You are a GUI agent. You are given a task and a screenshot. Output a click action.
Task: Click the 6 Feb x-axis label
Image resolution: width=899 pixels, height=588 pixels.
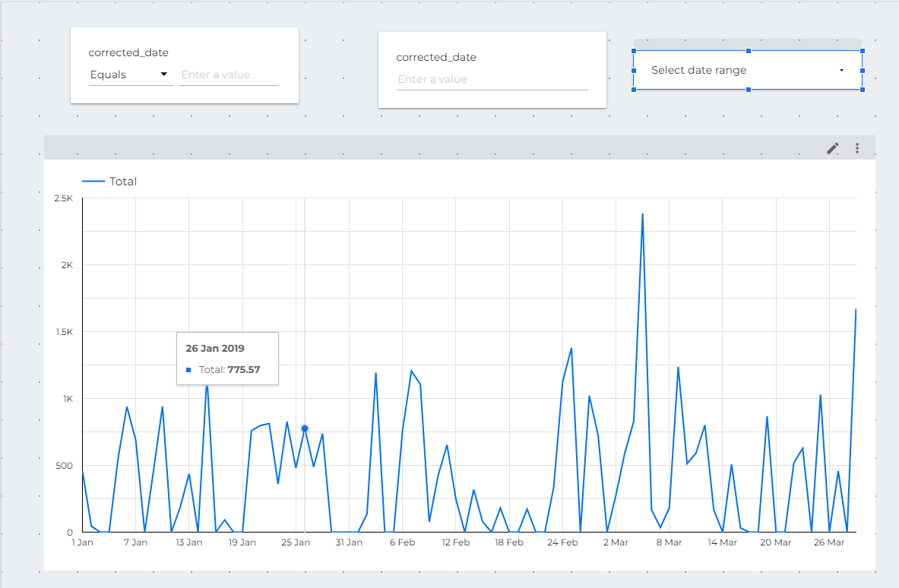tap(403, 542)
